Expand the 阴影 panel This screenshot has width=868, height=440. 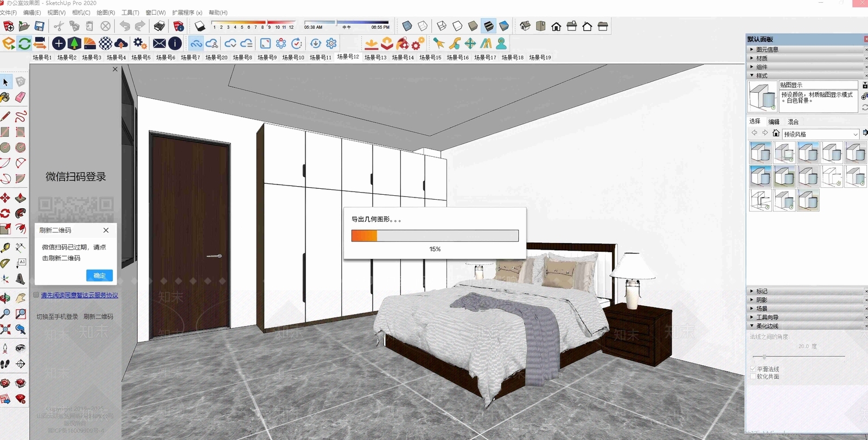point(806,300)
